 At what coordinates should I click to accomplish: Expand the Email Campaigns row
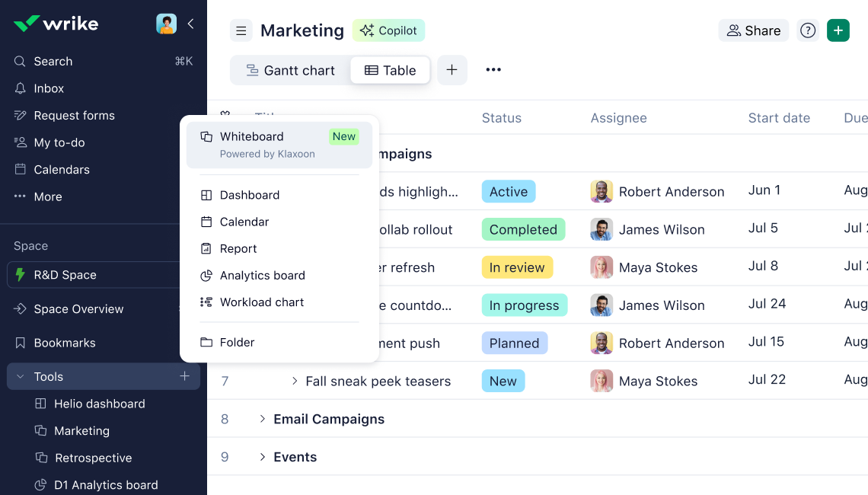[262, 419]
